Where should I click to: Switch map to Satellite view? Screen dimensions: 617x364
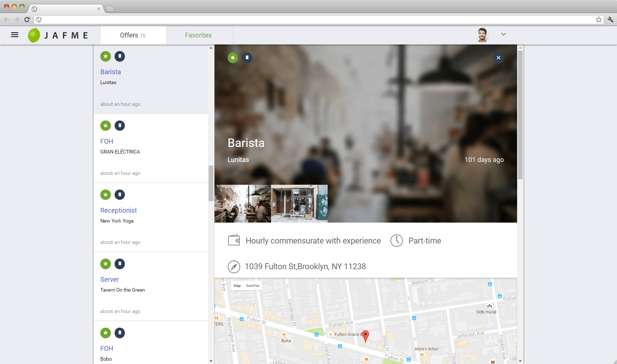[x=253, y=285]
